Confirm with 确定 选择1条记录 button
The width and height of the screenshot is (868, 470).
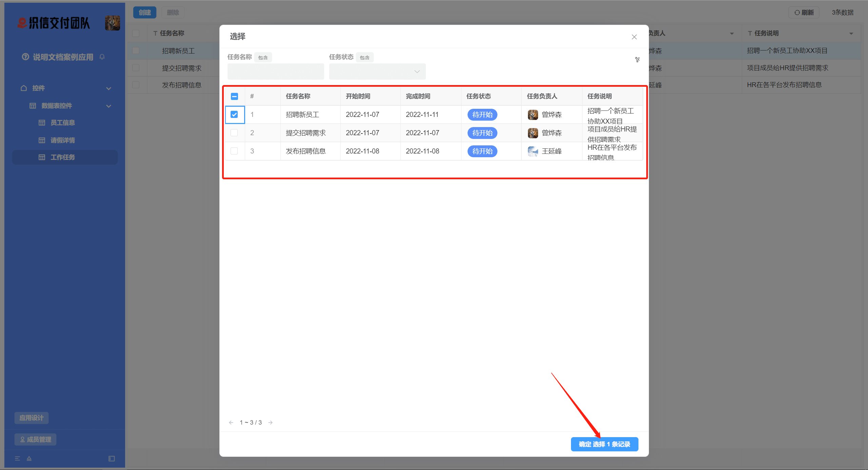coord(605,444)
